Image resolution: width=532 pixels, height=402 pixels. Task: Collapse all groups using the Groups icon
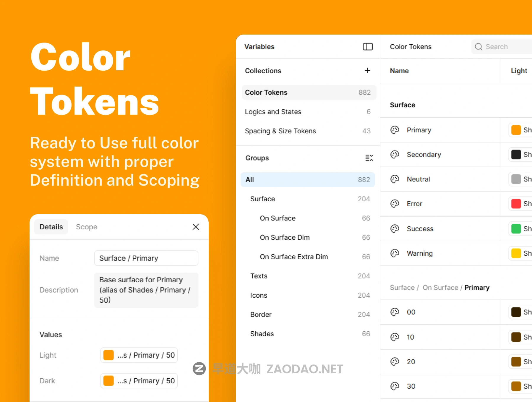[369, 158]
